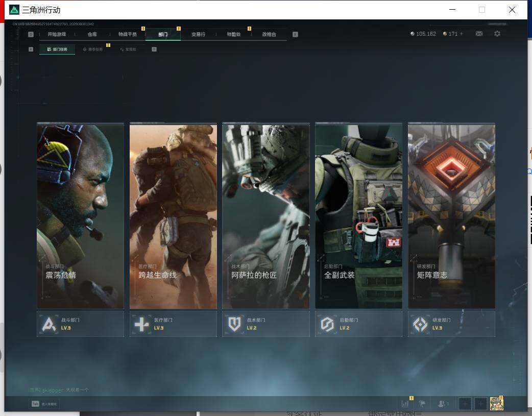Open the 矩阵意志 research department card
The width and height of the screenshot is (532, 416).
coord(451,216)
